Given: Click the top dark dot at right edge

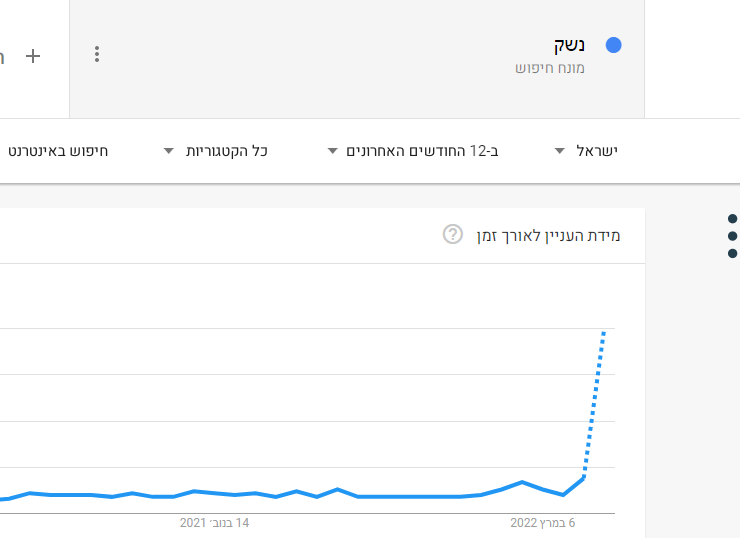Looking at the screenshot, I should click(x=732, y=219).
